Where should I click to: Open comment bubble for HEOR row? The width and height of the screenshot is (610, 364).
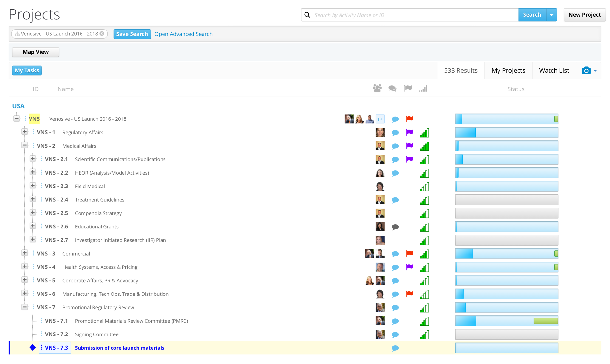click(395, 173)
